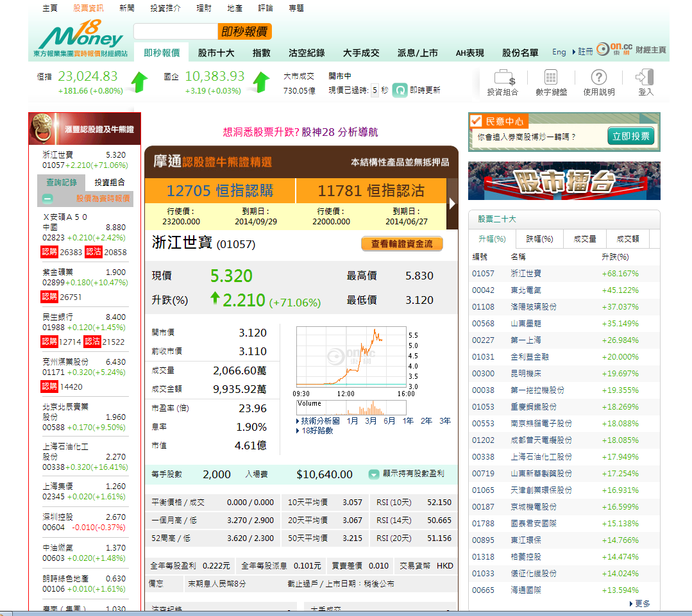Click the lion-head 滙豐認股證 banner icon
Screen dimensions: 692x616
pyautogui.click(x=44, y=128)
